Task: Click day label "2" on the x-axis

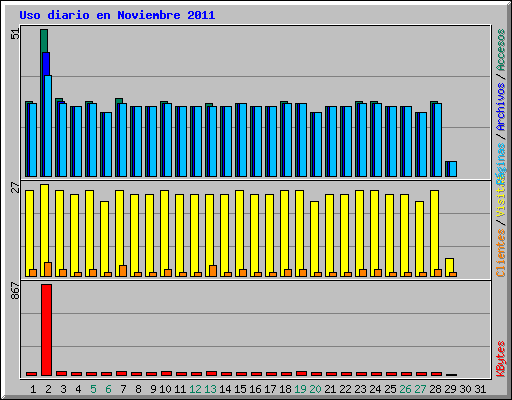Action: pyautogui.click(x=48, y=389)
